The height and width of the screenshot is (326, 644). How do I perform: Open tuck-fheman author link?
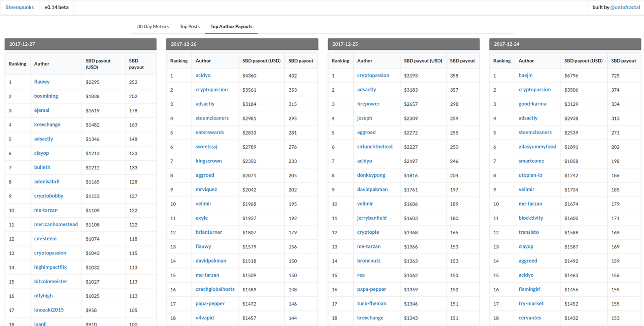[x=372, y=304]
